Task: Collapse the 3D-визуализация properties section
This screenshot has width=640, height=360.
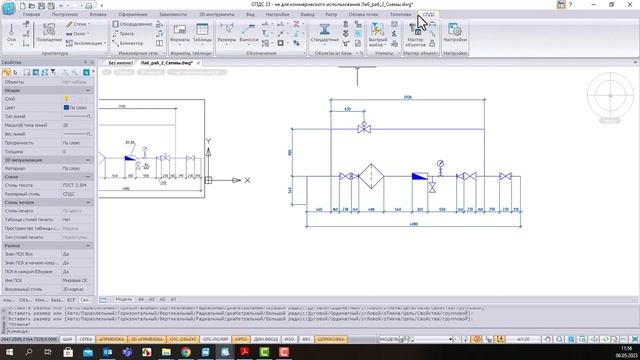Action: pyautogui.click(x=88, y=160)
